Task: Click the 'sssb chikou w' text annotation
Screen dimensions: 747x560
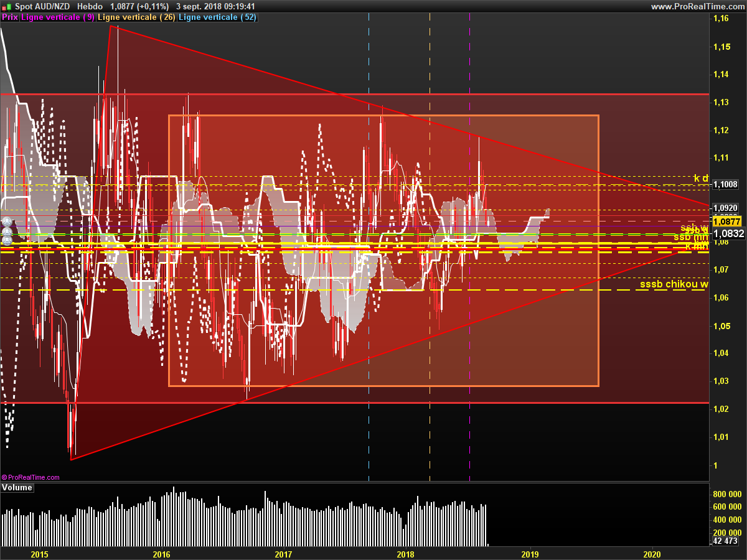Action: (674, 284)
